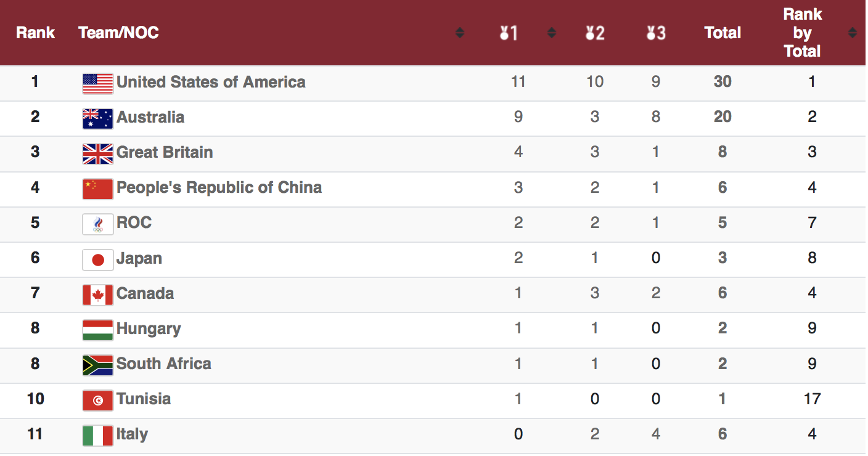Sort by gold medals using its arrows

[x=552, y=33]
